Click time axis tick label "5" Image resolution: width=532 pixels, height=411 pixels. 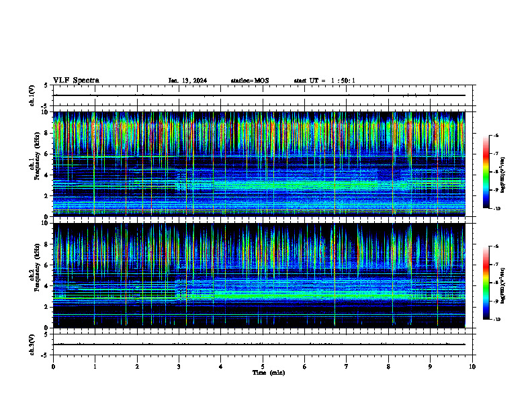[263, 367]
